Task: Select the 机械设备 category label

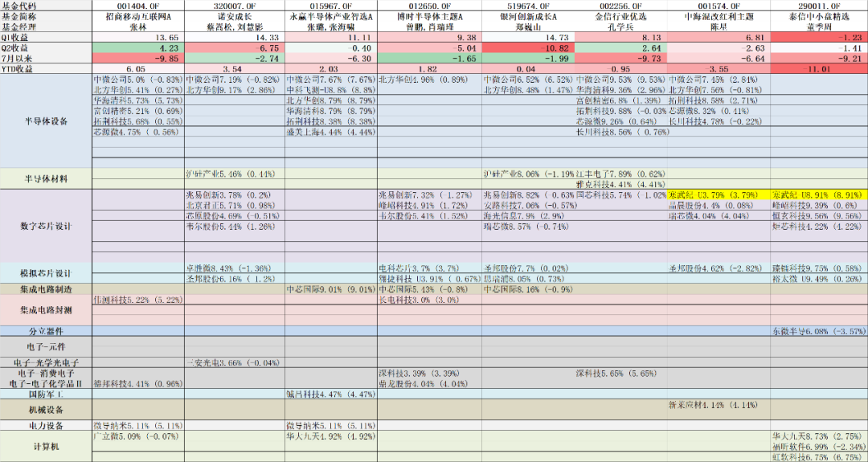Action: (x=47, y=410)
